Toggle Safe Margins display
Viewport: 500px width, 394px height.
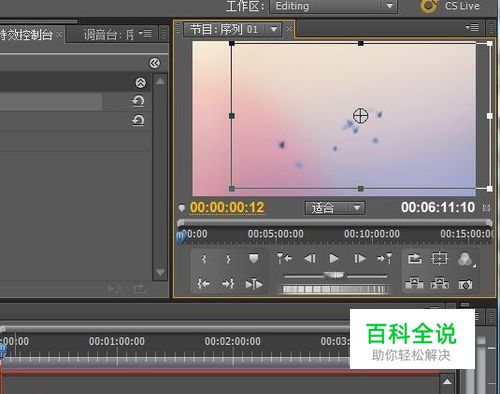click(x=440, y=258)
